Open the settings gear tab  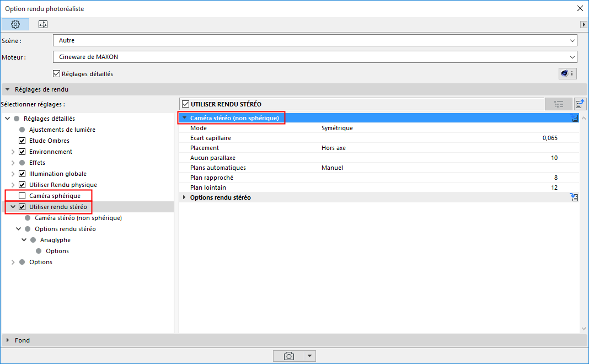(15, 24)
